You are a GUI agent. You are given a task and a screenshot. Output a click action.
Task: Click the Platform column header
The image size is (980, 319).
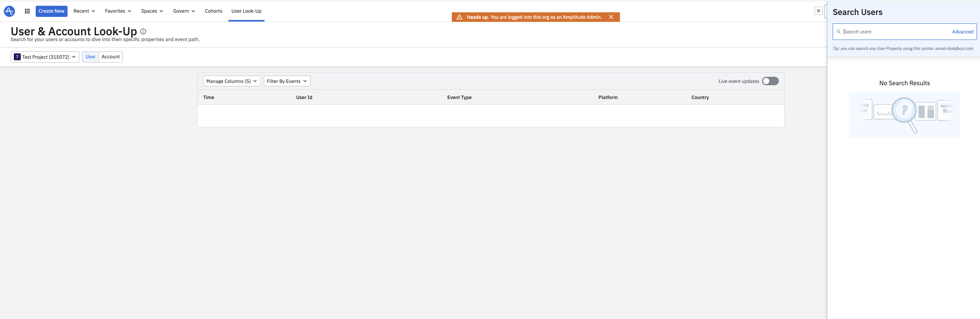click(608, 98)
